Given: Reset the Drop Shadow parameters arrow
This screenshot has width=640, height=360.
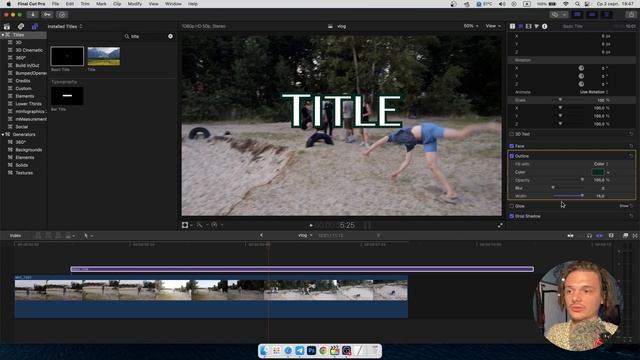Looking at the screenshot, I should (631, 216).
